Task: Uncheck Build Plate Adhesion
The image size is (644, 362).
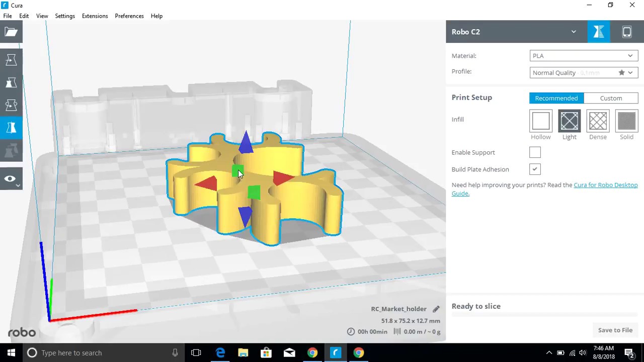Action: coord(535,169)
